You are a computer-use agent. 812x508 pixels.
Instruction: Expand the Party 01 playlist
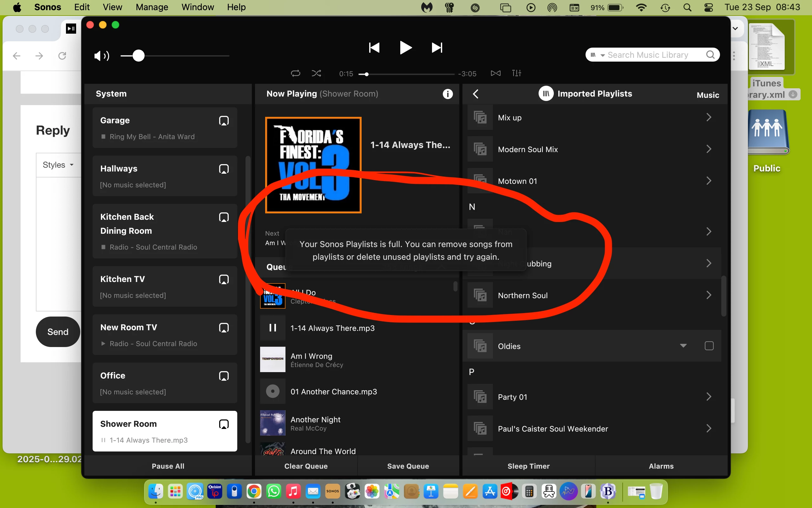709,397
